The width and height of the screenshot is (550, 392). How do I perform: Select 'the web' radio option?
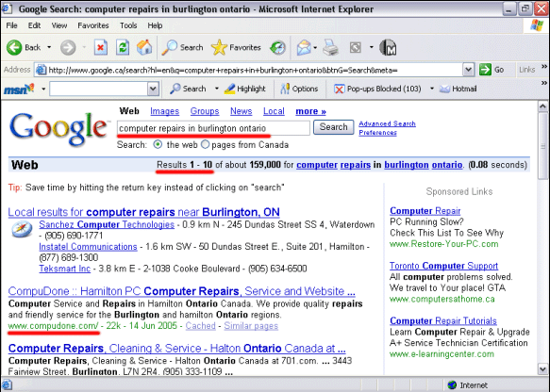tap(158, 144)
